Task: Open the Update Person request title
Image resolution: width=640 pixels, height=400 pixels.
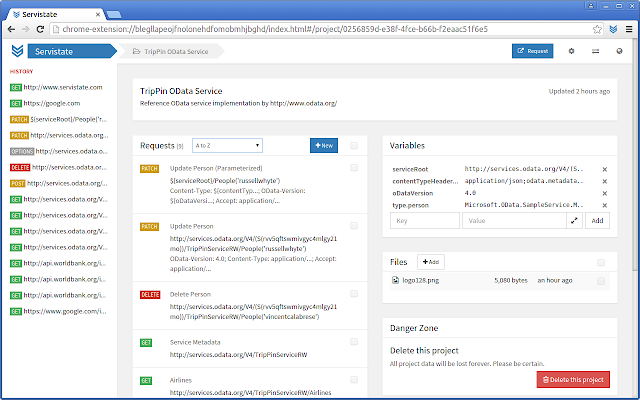Action: tap(191, 226)
